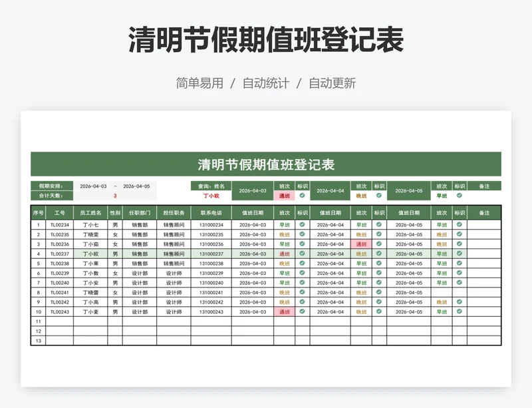Click the 2026-04-05 check mark in row TL00239
Viewport: 532px width, 408px height.
(459, 273)
